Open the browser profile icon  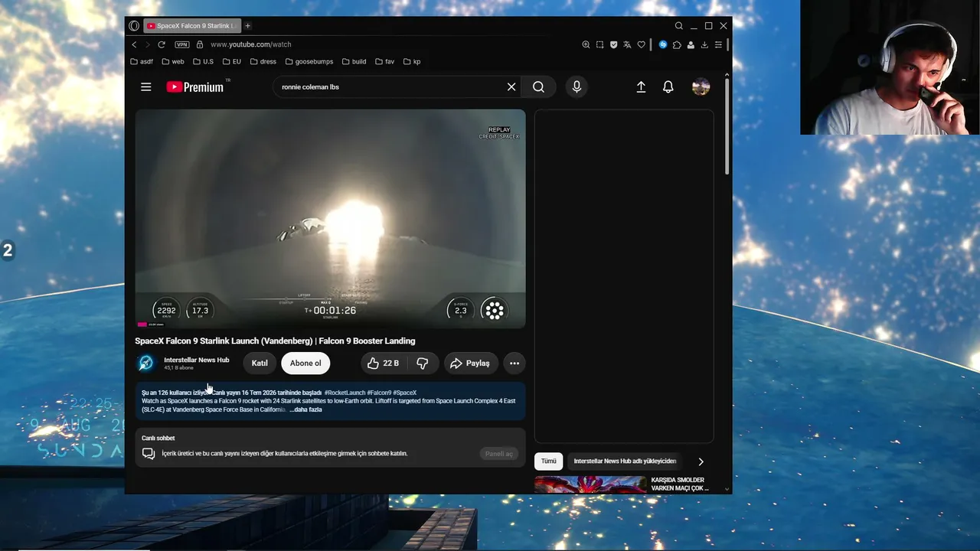pyautogui.click(x=691, y=45)
